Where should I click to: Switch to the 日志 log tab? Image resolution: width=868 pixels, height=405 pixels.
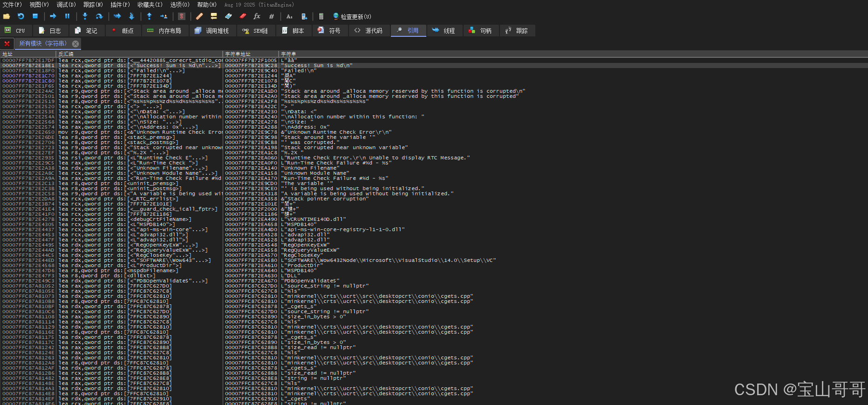tap(50, 31)
